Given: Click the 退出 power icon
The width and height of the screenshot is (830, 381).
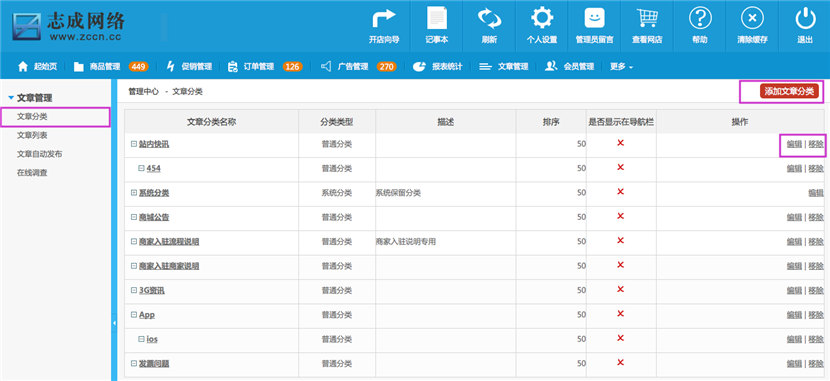Looking at the screenshot, I should [x=805, y=18].
